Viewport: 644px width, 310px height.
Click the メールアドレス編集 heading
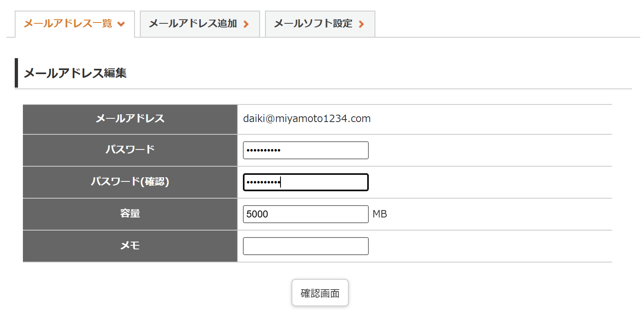pos(75,73)
